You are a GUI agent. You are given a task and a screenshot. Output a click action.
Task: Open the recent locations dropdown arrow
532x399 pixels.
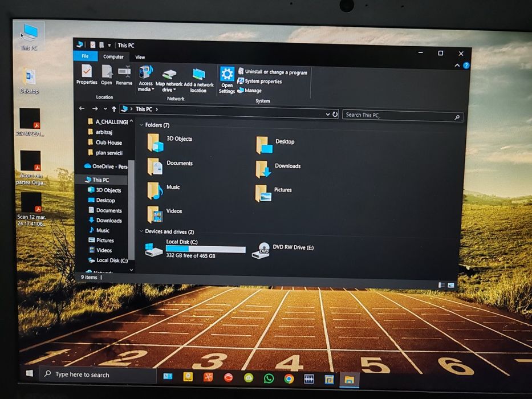coord(105,109)
